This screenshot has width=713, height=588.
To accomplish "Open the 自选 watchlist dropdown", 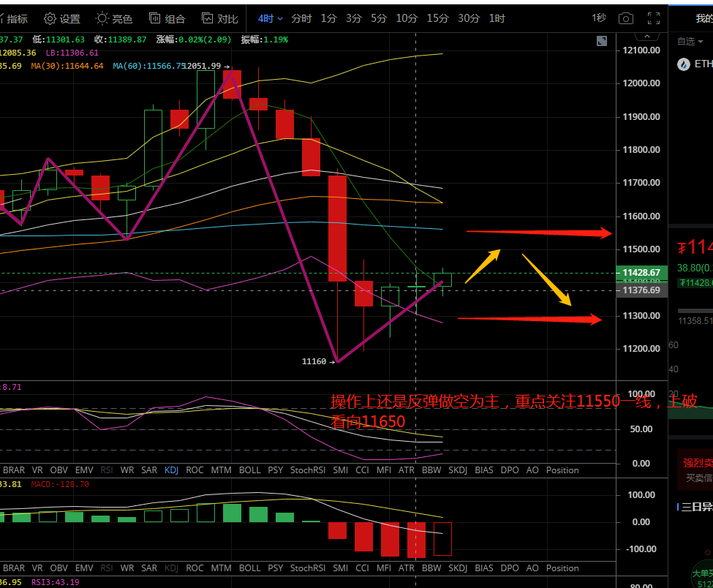I will (x=690, y=42).
